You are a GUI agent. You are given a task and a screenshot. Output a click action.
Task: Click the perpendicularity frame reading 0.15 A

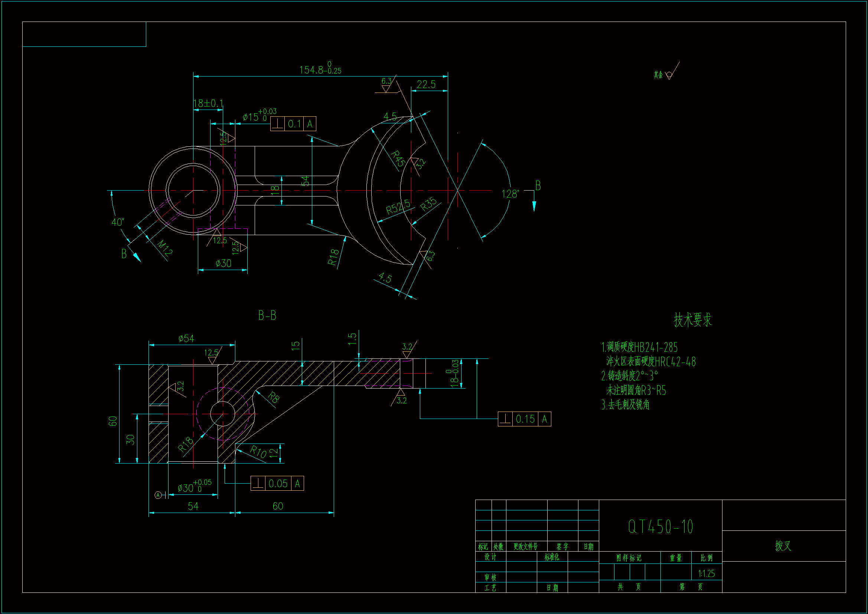tap(524, 419)
